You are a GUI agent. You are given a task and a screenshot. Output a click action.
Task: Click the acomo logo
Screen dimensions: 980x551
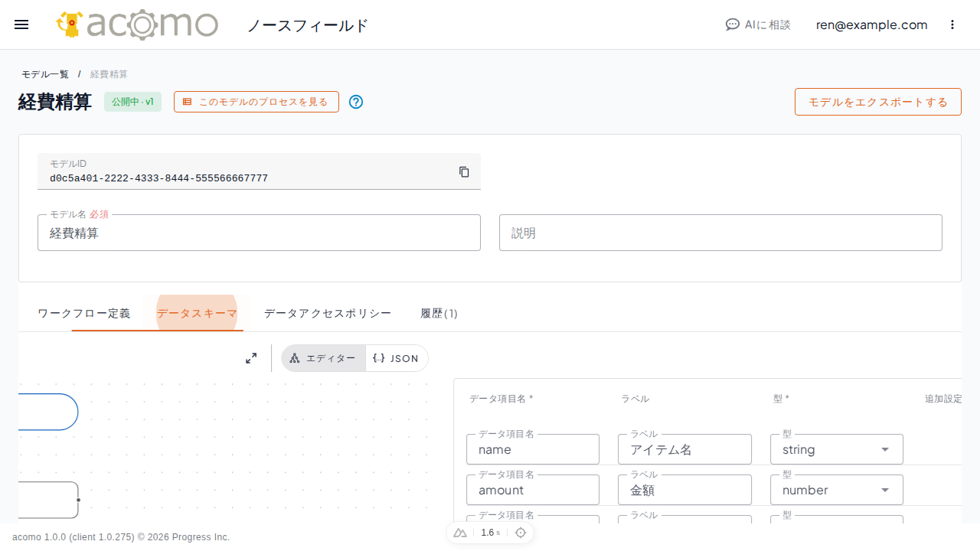point(138,24)
